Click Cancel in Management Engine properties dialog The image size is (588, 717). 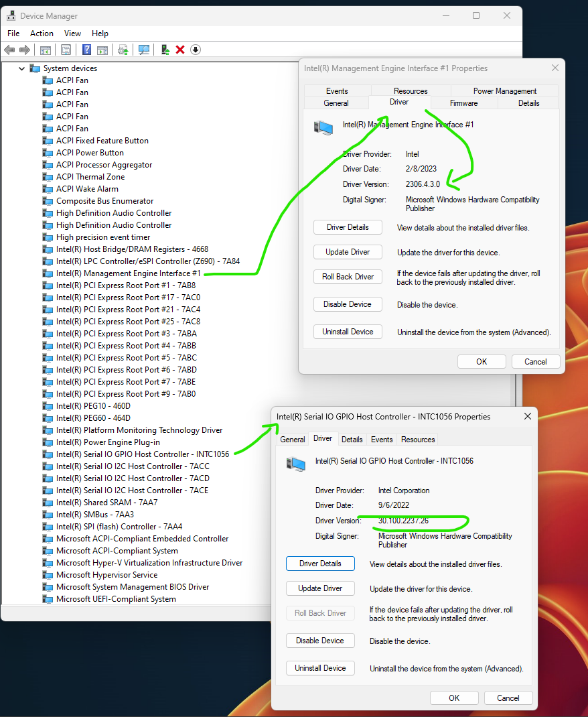pos(536,362)
